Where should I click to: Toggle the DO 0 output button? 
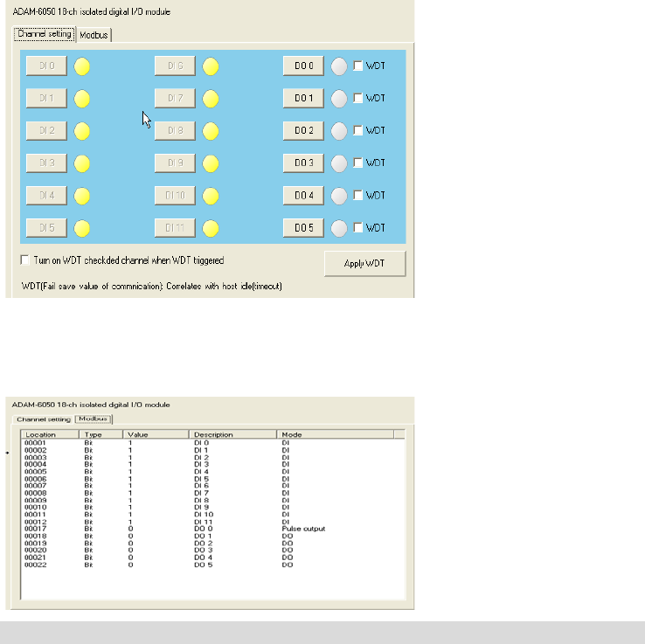(x=303, y=66)
